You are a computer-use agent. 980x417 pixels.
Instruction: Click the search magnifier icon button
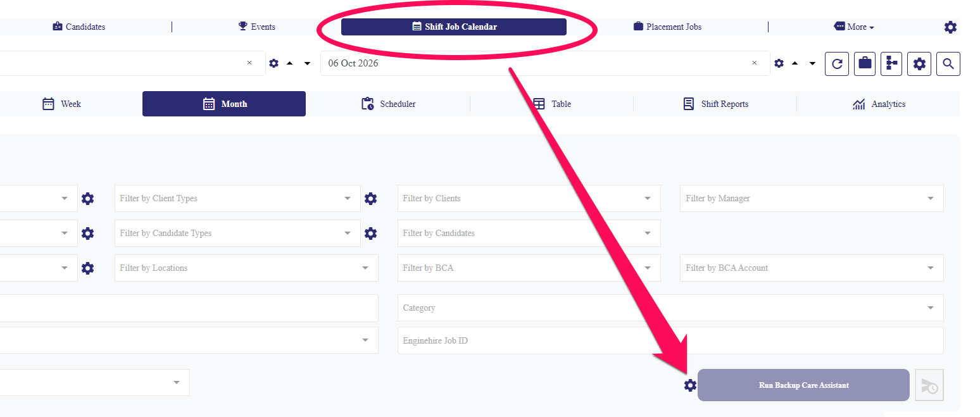pyautogui.click(x=948, y=64)
